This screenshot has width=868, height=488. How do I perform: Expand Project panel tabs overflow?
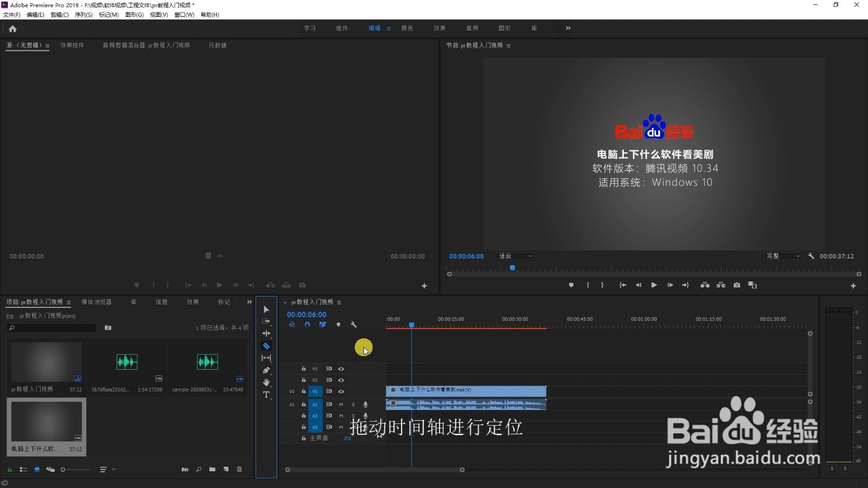tap(249, 302)
